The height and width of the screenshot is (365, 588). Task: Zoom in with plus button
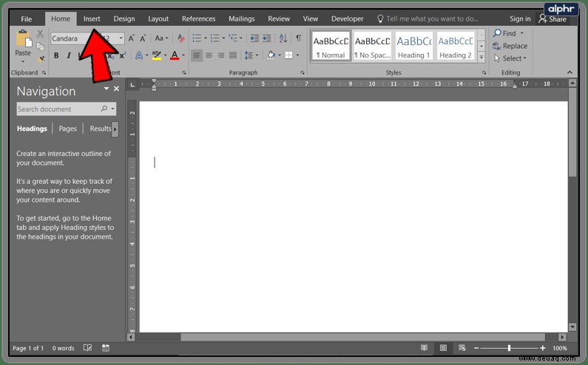click(x=543, y=348)
